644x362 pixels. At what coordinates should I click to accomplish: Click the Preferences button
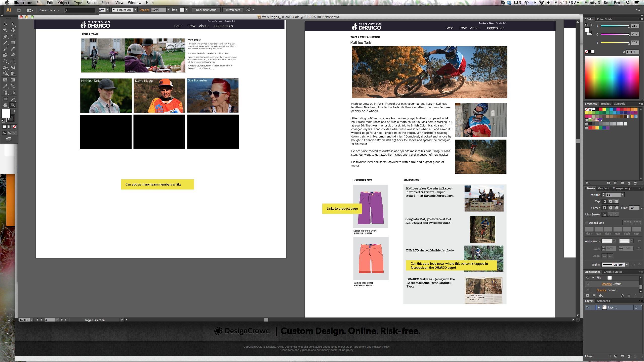pyautogui.click(x=233, y=10)
